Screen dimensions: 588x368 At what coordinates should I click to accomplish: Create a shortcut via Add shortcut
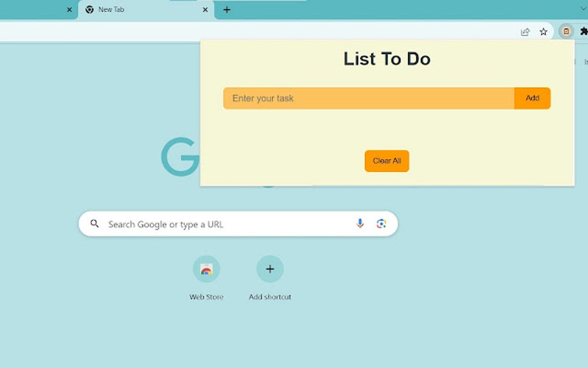[269, 269]
